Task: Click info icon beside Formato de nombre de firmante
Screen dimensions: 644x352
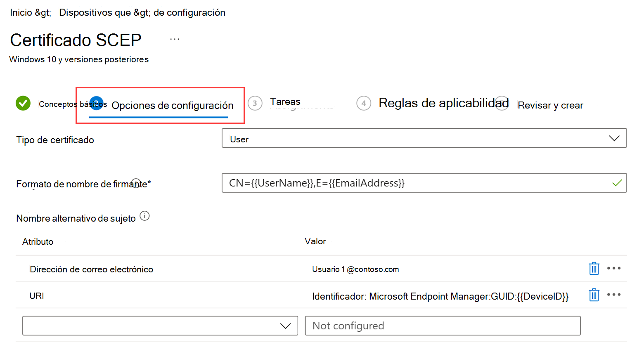Action: 136,183
